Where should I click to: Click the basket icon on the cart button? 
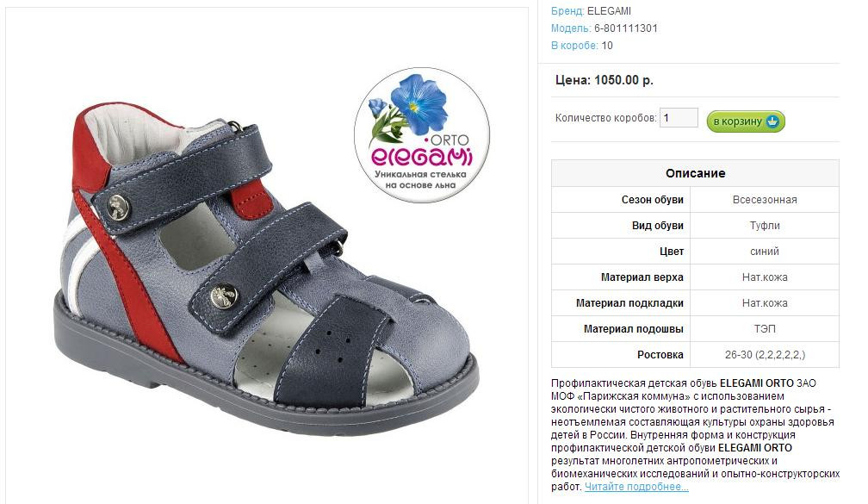pos(772,121)
